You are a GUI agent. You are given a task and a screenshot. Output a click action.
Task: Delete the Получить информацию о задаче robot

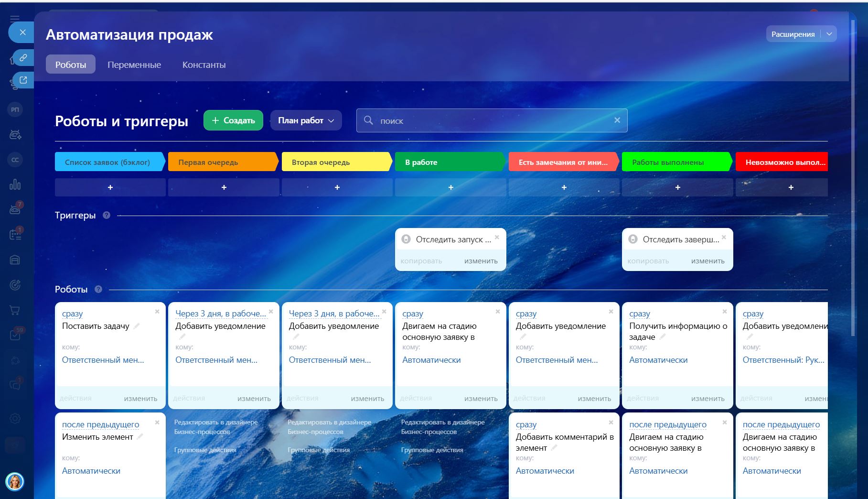tap(725, 312)
